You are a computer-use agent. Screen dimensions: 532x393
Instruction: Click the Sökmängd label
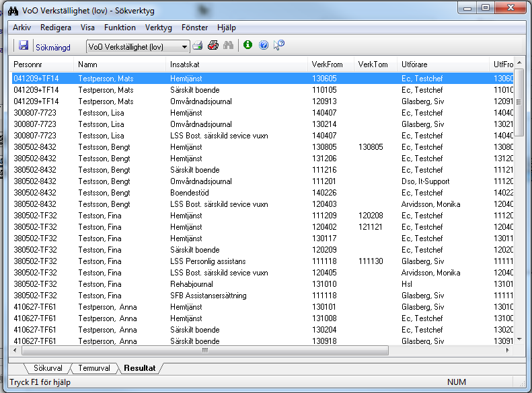[53, 48]
